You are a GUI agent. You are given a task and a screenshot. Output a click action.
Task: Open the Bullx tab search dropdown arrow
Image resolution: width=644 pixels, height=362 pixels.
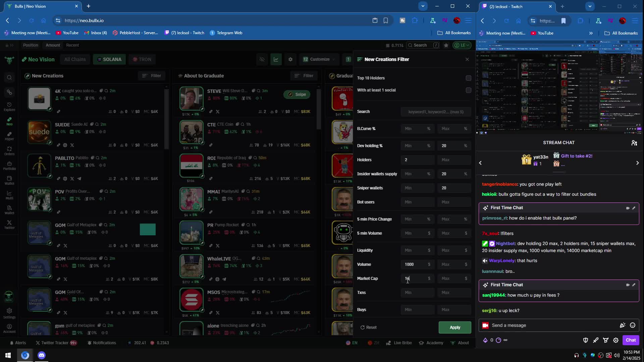(x=423, y=6)
